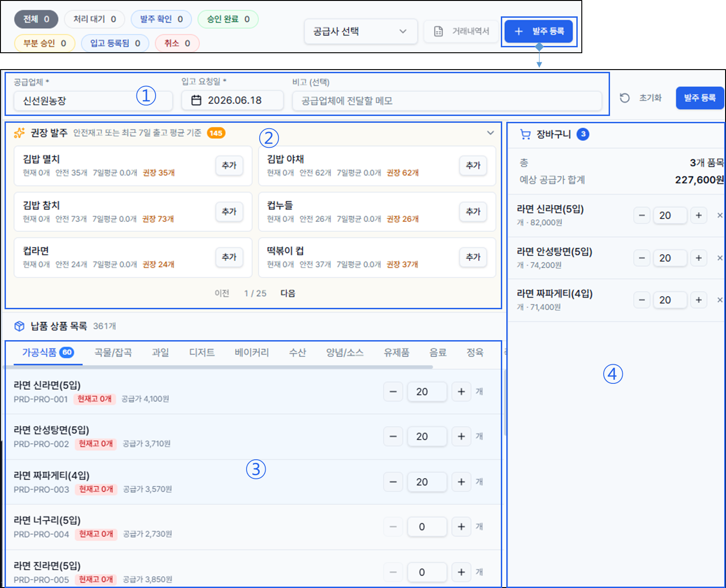This screenshot has height=588, width=726.
Task: Collapse the 권장 발주 section chevron
Action: (490, 133)
